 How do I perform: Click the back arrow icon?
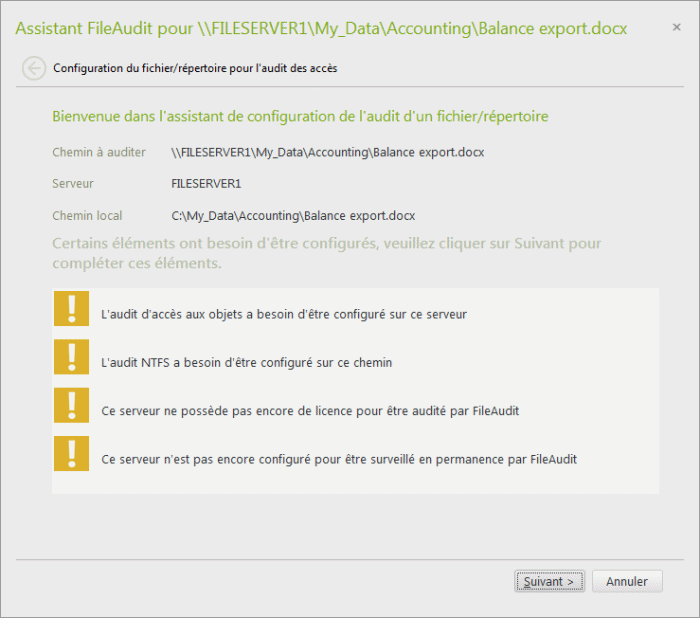coord(34,69)
